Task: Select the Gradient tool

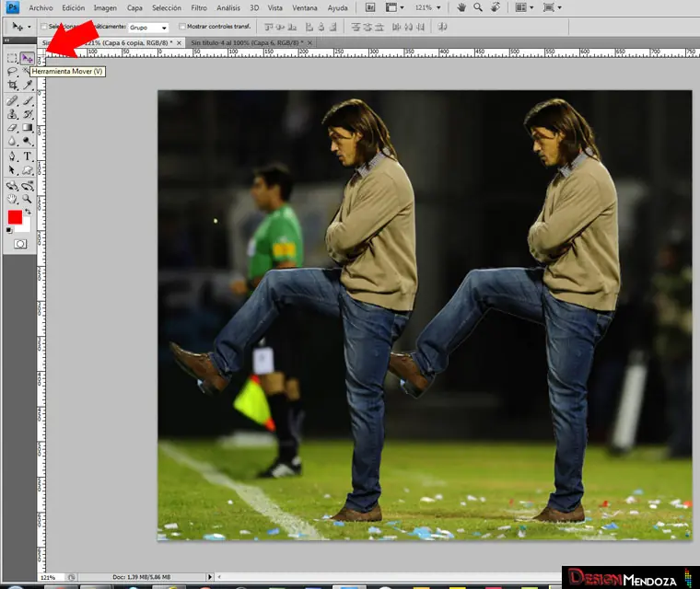Action: click(x=28, y=128)
